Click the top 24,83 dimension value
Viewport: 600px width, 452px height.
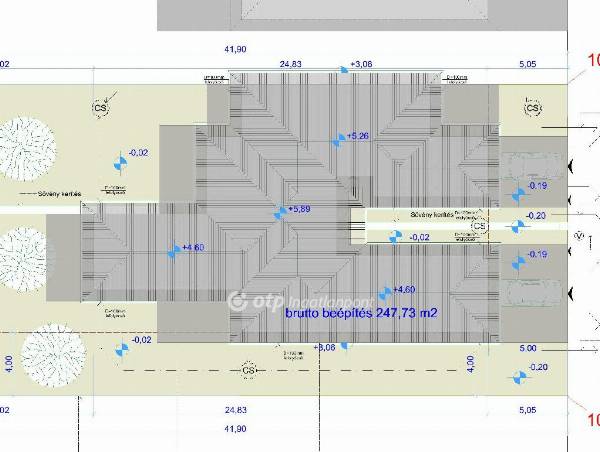click(290, 64)
